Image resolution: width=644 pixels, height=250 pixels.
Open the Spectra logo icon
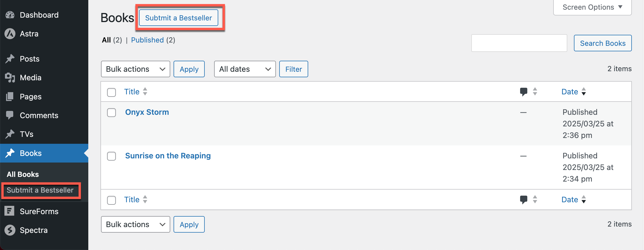(10, 230)
